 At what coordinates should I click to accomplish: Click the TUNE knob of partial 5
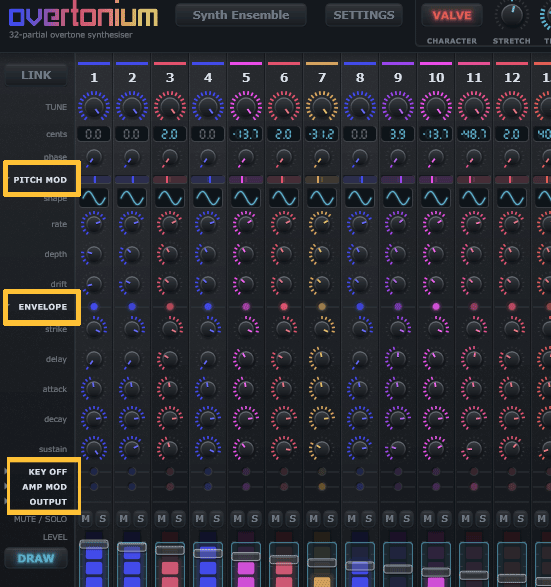pos(246,107)
